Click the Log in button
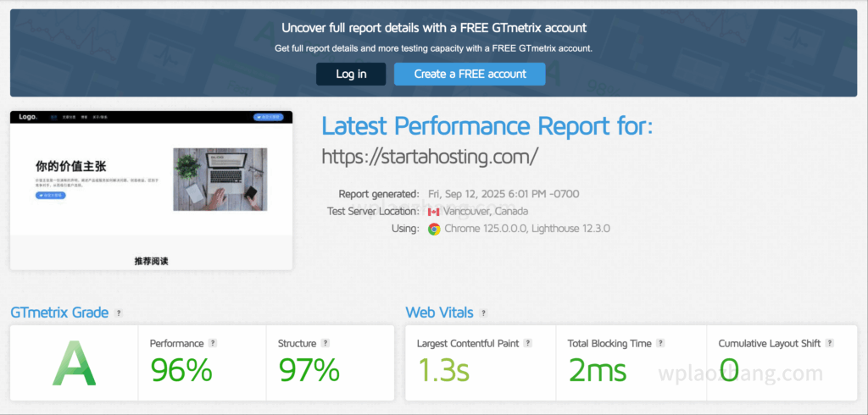 (351, 74)
